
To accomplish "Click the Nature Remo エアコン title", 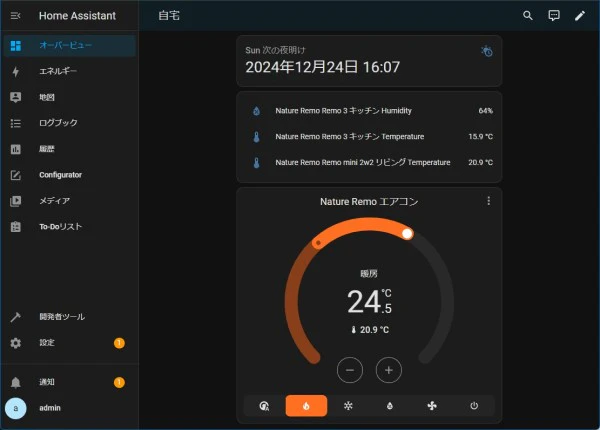I will (369, 202).
